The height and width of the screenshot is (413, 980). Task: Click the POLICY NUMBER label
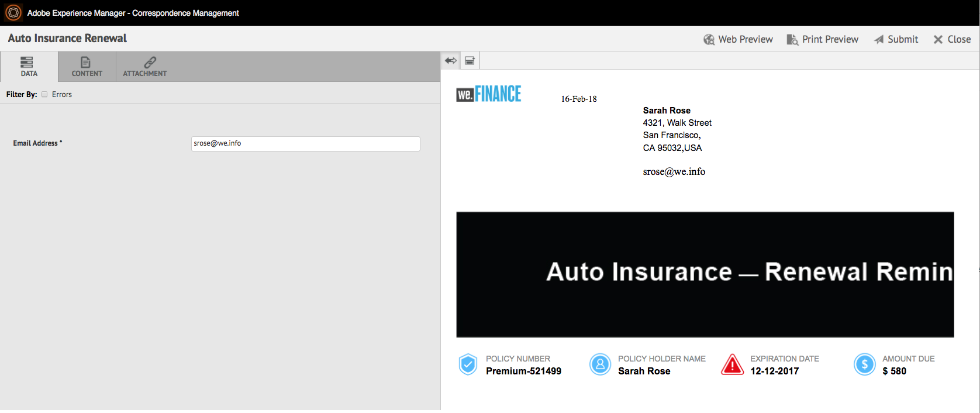point(518,359)
